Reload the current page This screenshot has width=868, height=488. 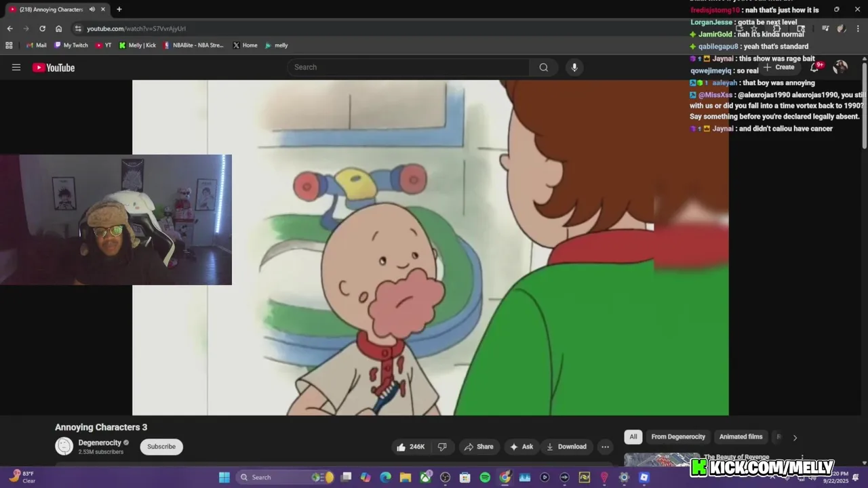point(42,28)
